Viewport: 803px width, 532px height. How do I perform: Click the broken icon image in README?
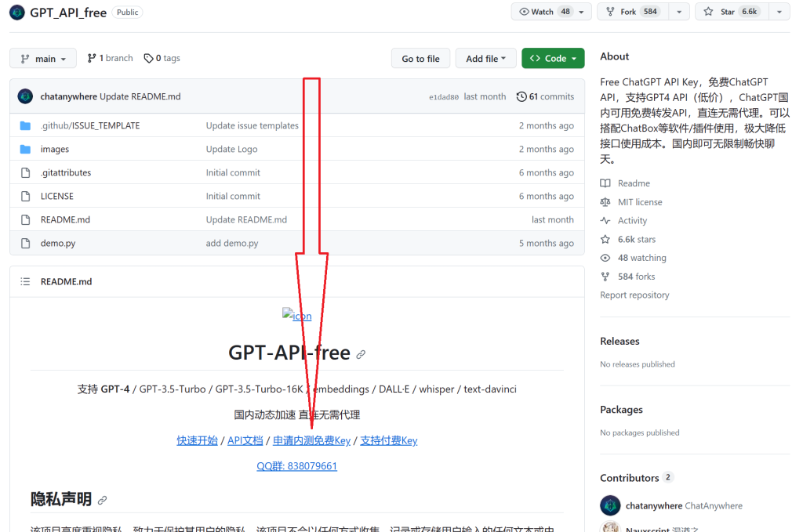pyautogui.click(x=297, y=316)
